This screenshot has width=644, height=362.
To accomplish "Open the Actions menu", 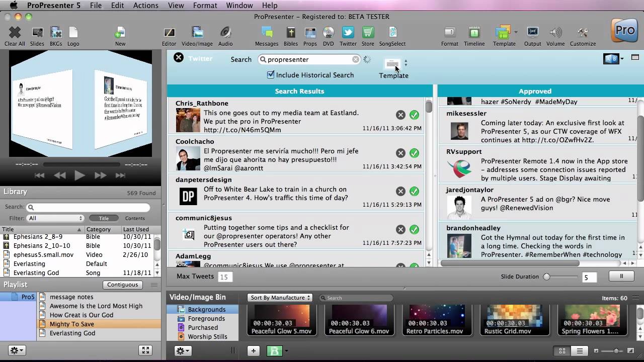I will [146, 6].
